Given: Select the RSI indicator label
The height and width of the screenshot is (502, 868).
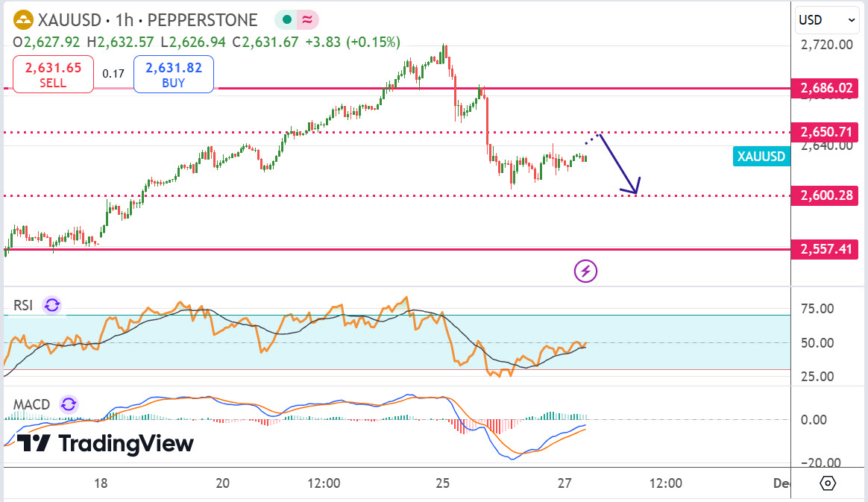Looking at the screenshot, I should (23, 304).
